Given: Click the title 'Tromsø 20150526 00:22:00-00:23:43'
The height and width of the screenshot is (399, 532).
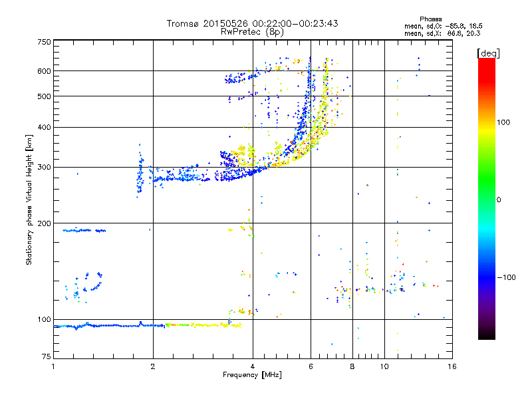Looking at the screenshot, I should click(252, 23).
